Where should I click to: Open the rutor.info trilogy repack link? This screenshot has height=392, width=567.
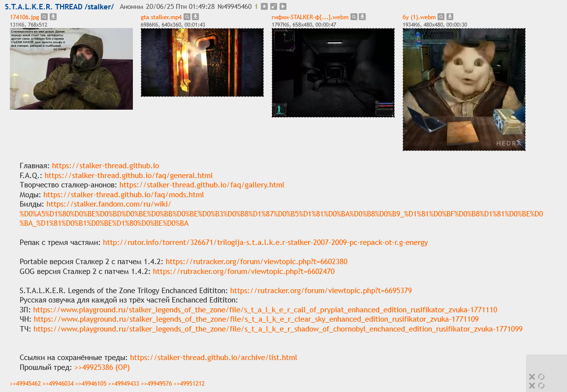[x=265, y=242]
